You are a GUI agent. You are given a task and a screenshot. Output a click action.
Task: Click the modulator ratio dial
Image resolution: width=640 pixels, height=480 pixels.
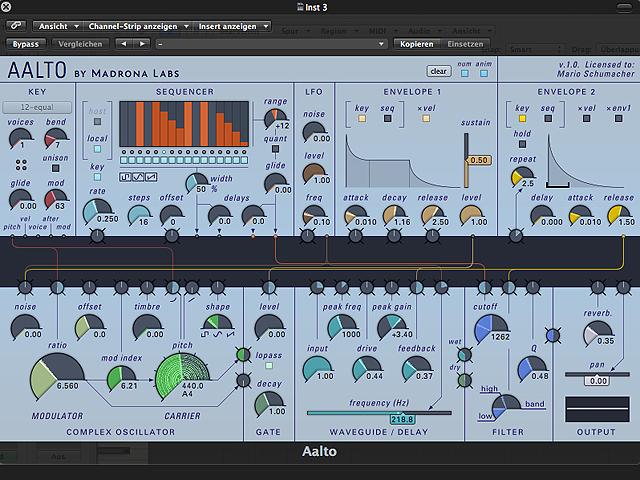coord(57,377)
